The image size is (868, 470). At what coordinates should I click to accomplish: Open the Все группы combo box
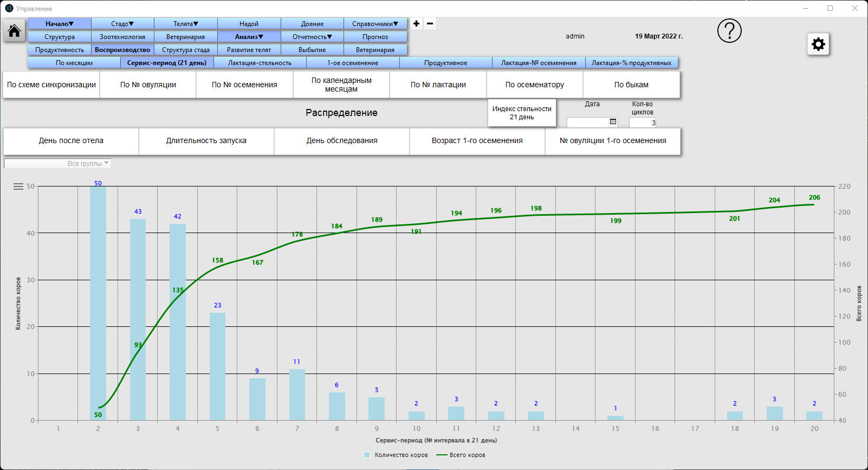[x=57, y=163]
